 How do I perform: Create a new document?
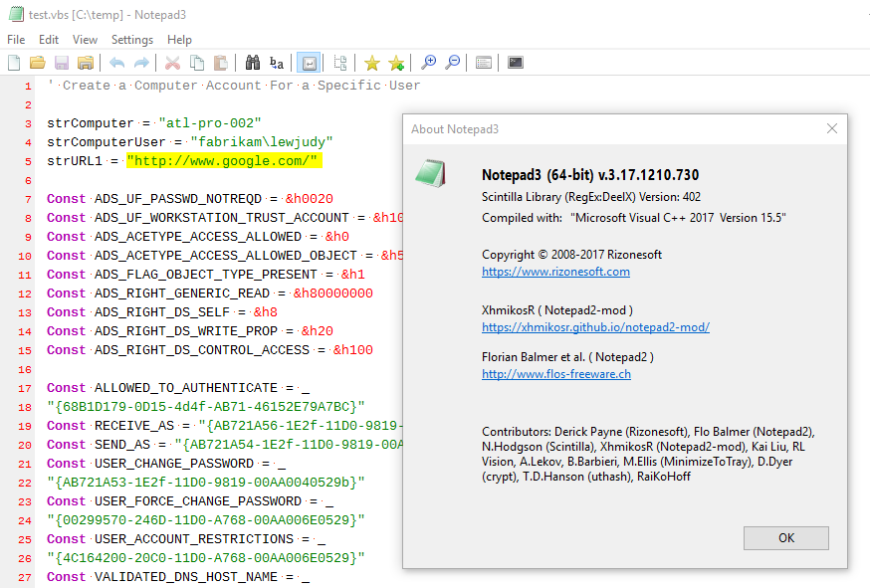pyautogui.click(x=14, y=62)
